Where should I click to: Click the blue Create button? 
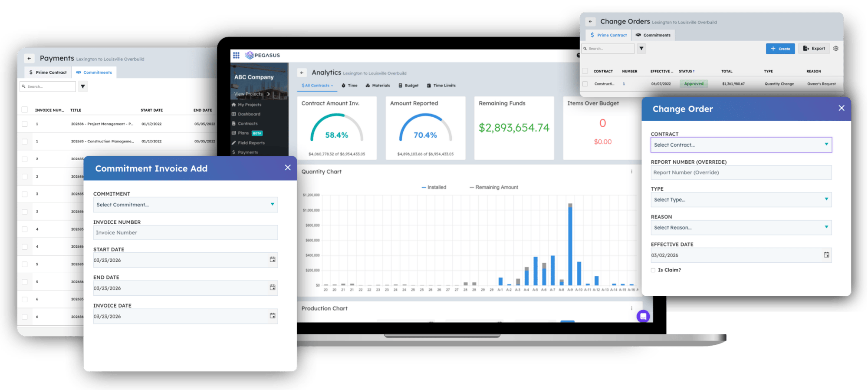pyautogui.click(x=780, y=49)
